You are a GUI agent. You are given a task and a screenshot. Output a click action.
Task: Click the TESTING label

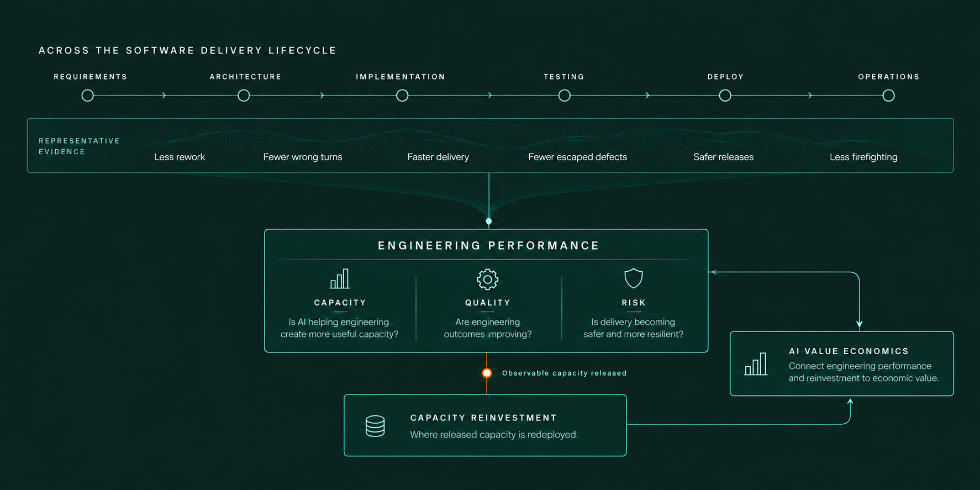tap(564, 77)
